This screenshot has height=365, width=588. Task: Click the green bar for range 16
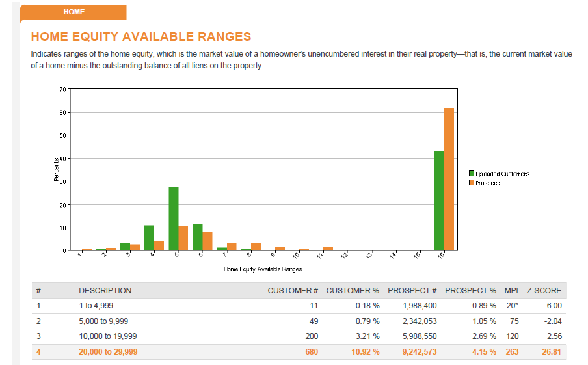[440, 200]
